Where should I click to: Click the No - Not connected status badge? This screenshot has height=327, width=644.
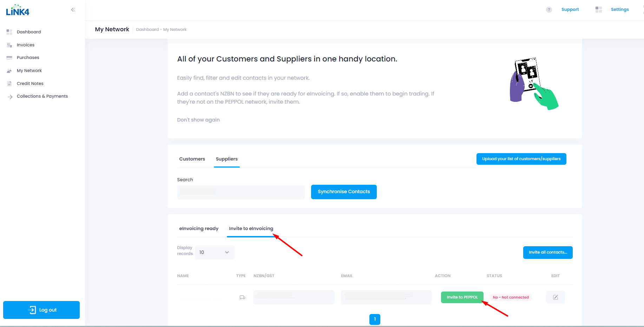click(511, 297)
